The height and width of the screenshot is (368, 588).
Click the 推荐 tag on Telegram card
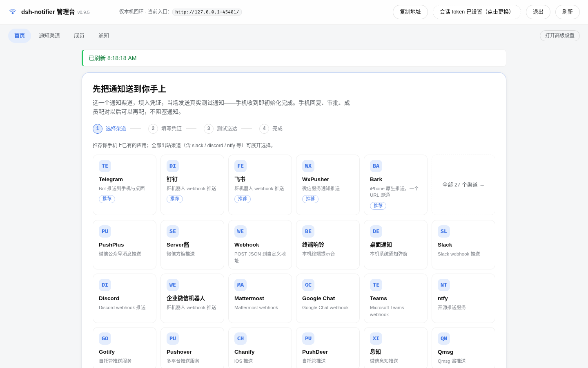pyautogui.click(x=107, y=199)
